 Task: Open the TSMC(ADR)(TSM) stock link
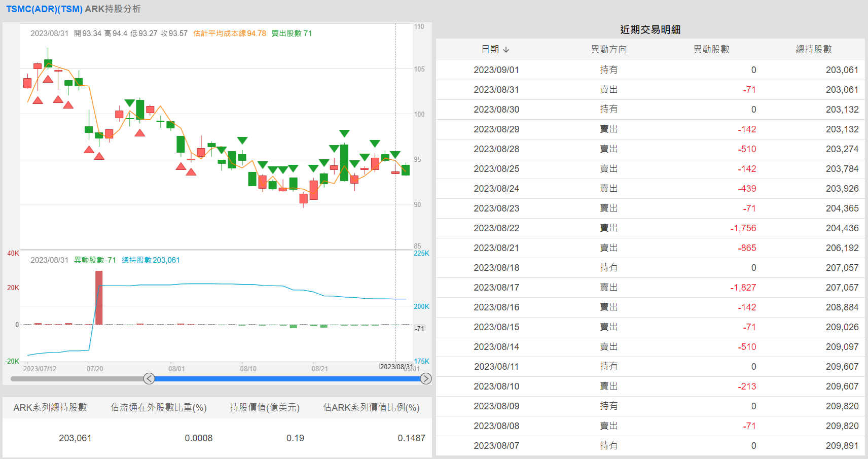coord(43,9)
